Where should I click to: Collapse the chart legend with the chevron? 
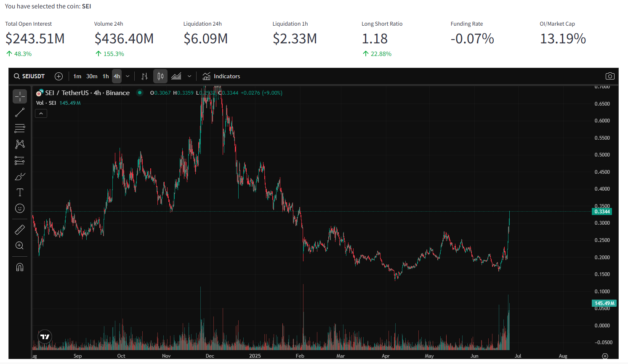pyautogui.click(x=41, y=113)
